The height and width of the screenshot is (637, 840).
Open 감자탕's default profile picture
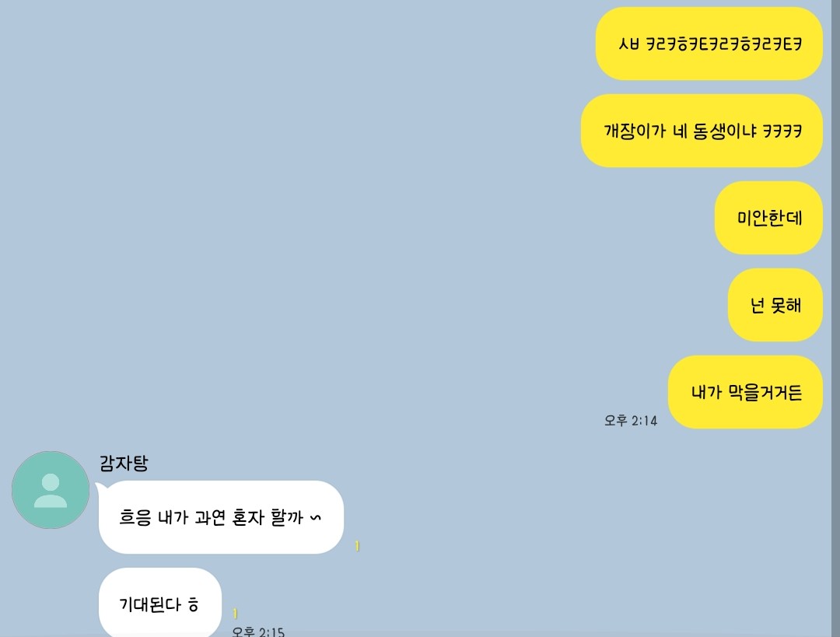51,490
